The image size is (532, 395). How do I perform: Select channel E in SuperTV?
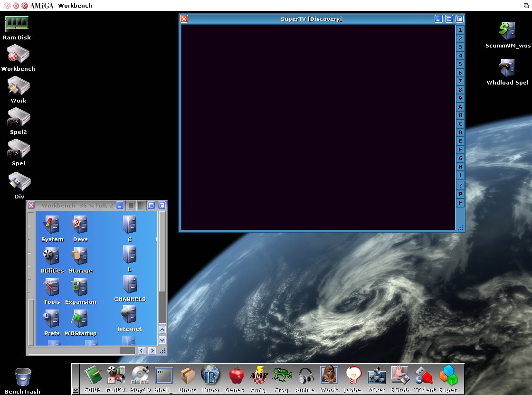(460, 141)
